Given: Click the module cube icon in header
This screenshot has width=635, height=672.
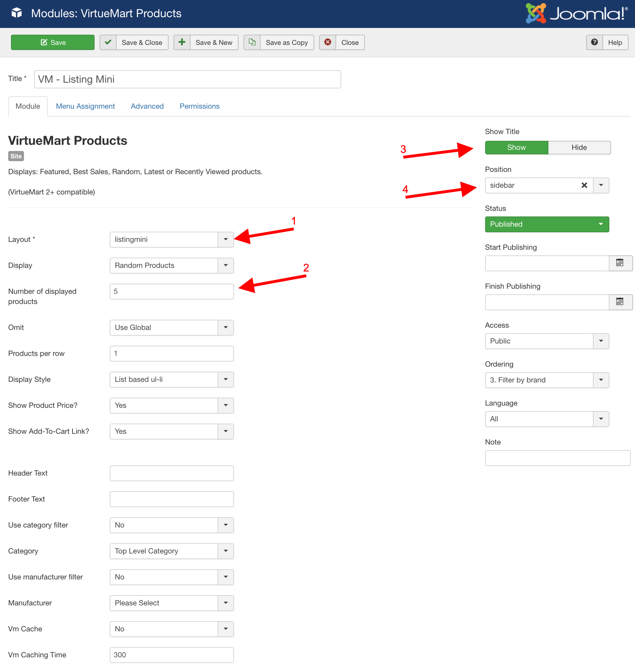Looking at the screenshot, I should coord(17,13).
